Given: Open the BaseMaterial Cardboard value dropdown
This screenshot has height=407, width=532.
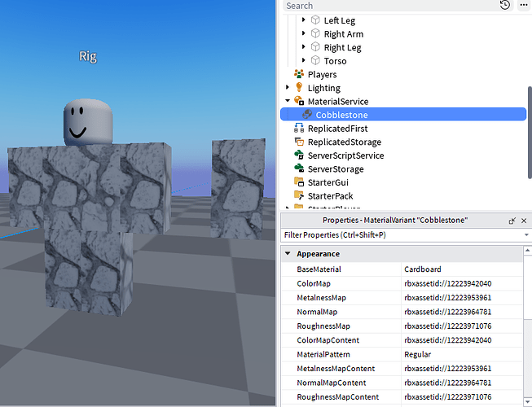Looking at the screenshot, I should 461,269.
